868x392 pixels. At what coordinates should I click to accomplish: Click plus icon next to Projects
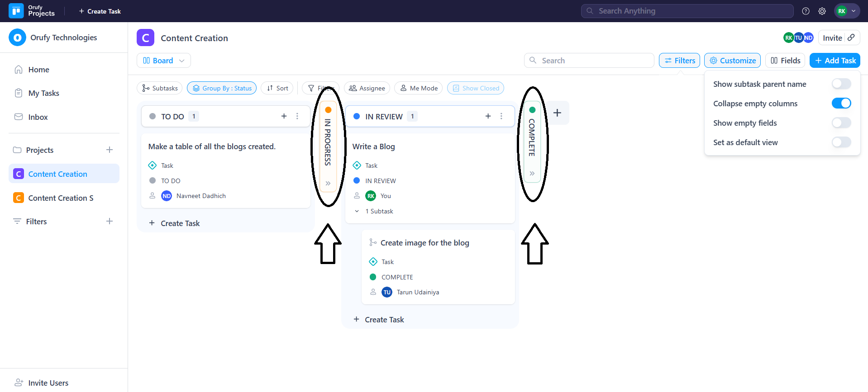(x=110, y=150)
